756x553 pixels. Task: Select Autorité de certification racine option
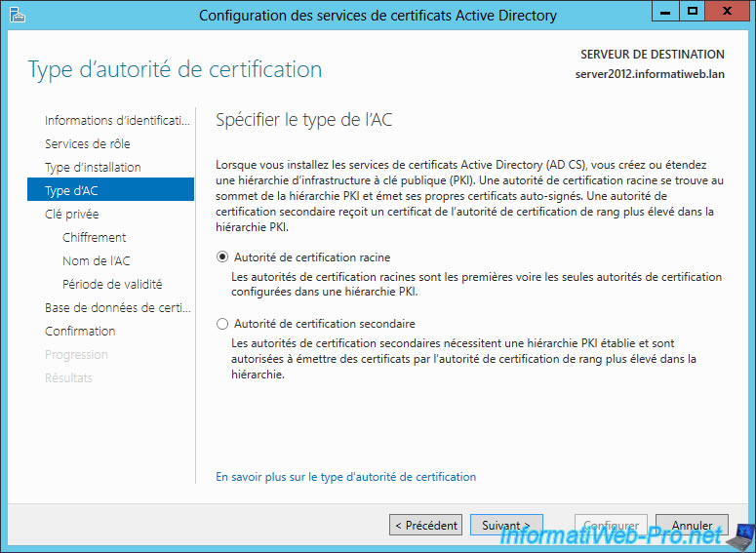(223, 257)
